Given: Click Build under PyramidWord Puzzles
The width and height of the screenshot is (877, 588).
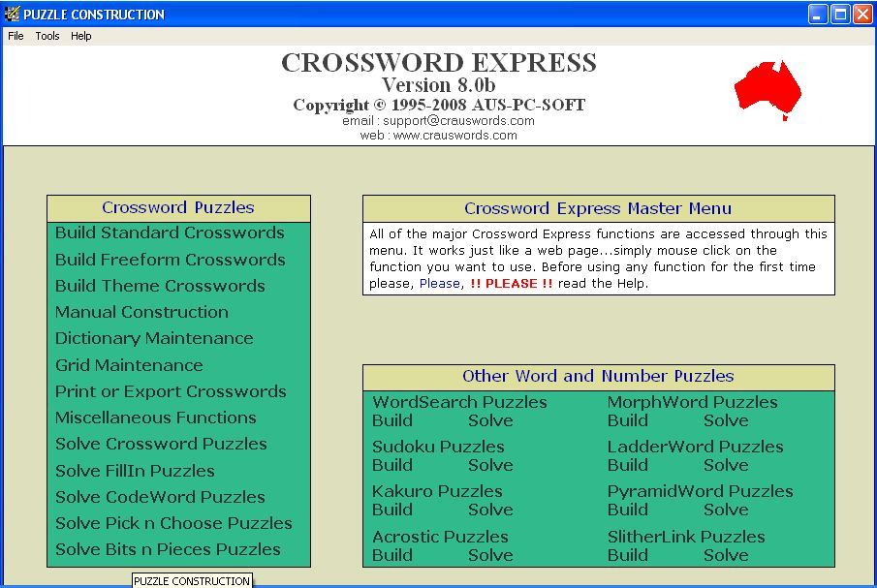Looking at the screenshot, I should [x=628, y=510].
